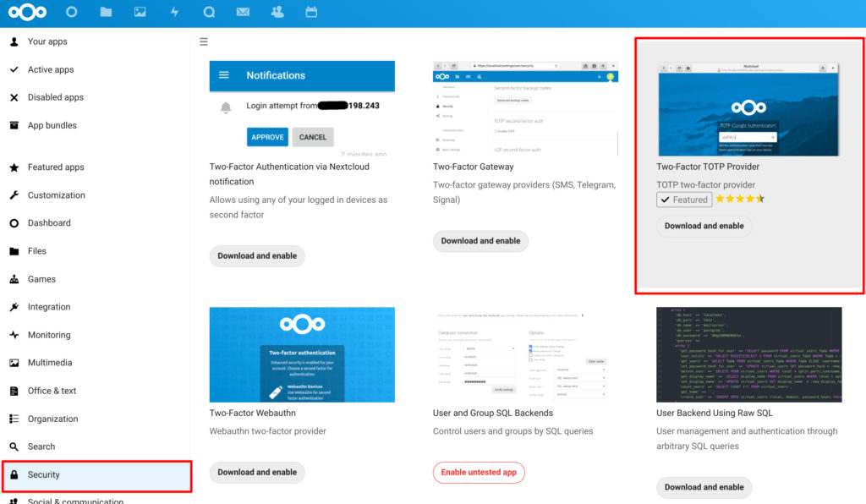Open the Photos image icon in top bar

pos(140,12)
